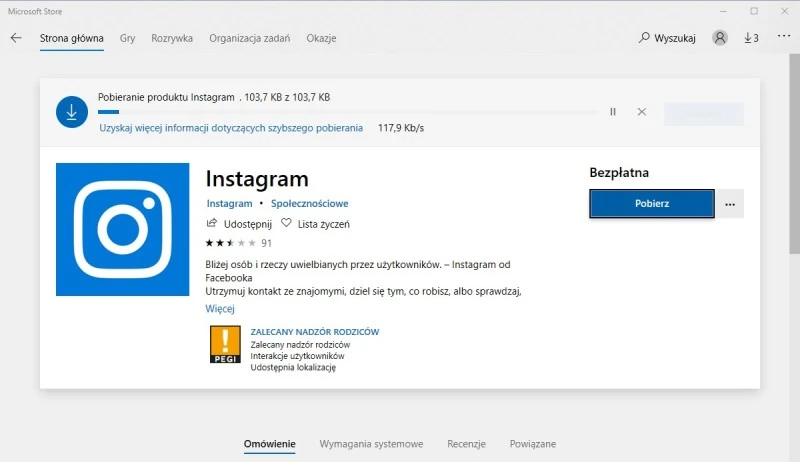Open the top-right more options menu
Image resolution: width=800 pixels, height=462 pixels.
pyautogui.click(x=784, y=36)
